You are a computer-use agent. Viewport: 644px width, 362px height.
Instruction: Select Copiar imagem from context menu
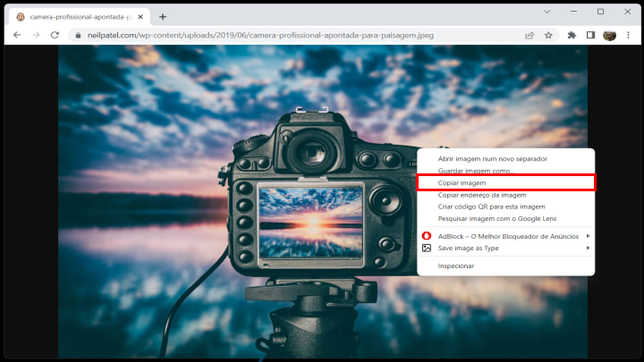click(505, 182)
